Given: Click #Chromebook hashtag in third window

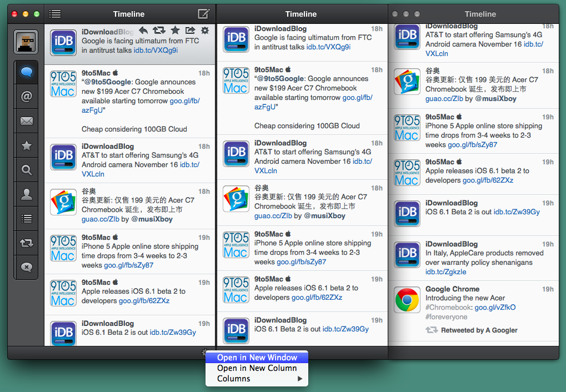Looking at the screenshot, I should point(449,308).
